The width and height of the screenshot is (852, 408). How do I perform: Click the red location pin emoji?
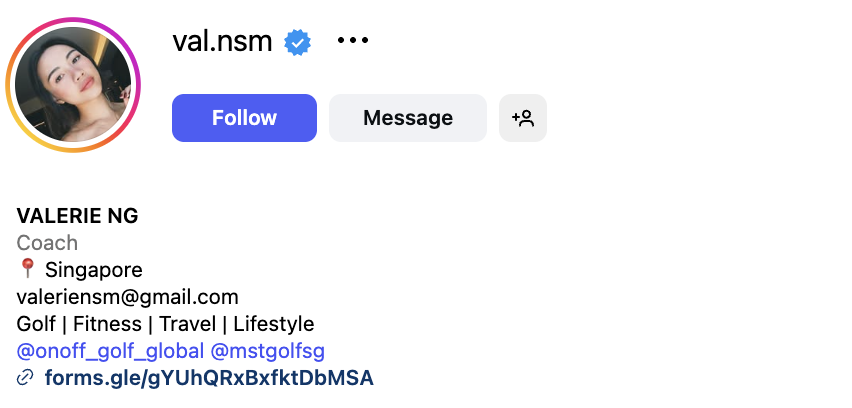click(x=27, y=268)
